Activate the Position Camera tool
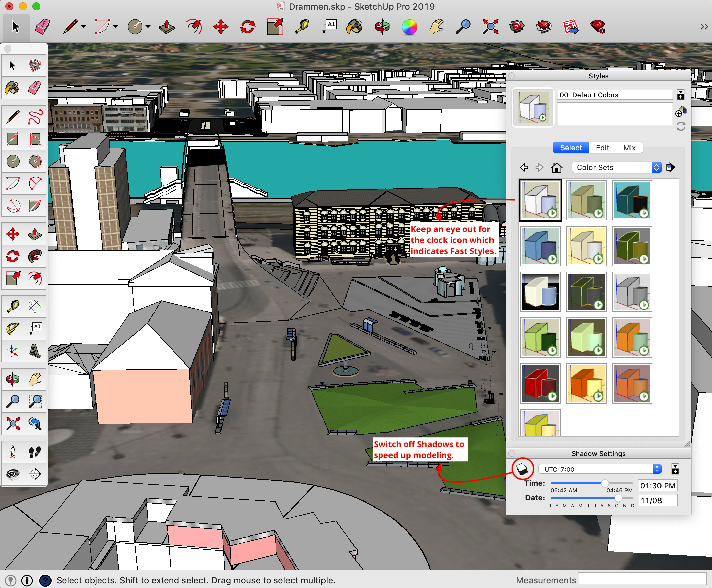This screenshot has height=588, width=712. click(12, 452)
